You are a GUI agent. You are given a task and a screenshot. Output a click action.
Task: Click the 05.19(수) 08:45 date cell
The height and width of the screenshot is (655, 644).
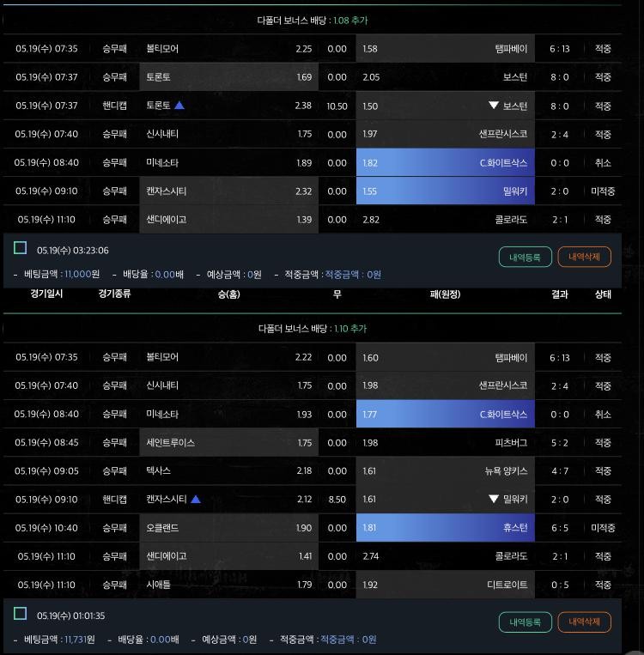(46, 442)
